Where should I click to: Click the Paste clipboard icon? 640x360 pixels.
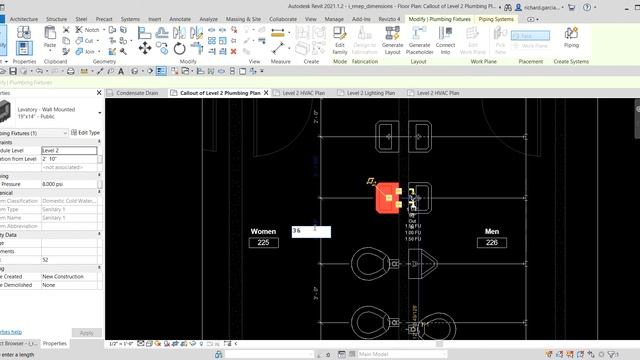50,33
